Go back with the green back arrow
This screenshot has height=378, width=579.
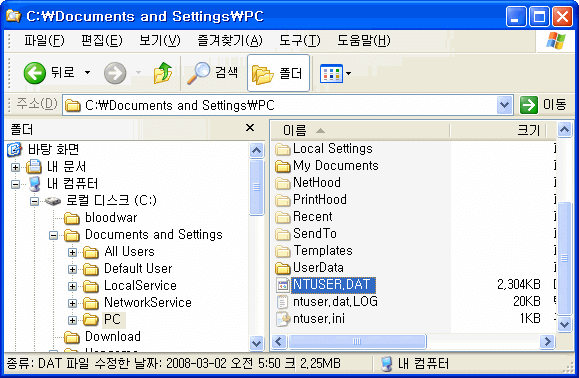(35, 73)
